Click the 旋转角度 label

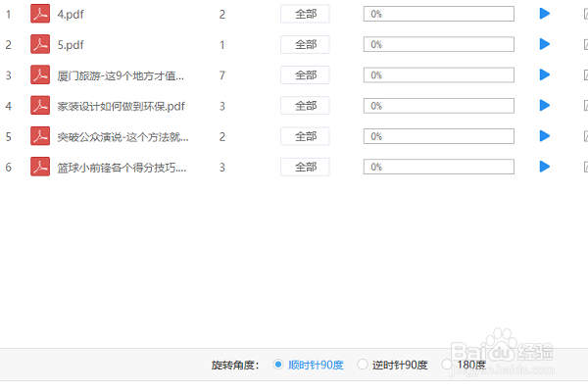coord(235,365)
